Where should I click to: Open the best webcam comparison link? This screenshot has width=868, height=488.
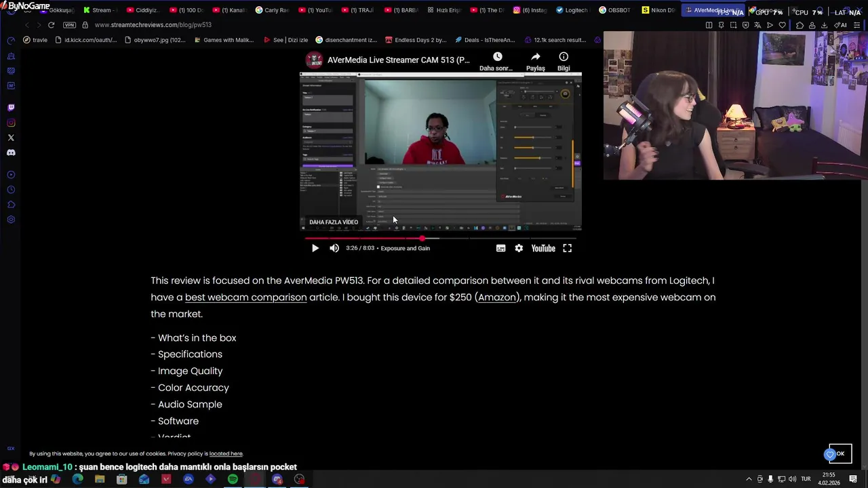245,297
